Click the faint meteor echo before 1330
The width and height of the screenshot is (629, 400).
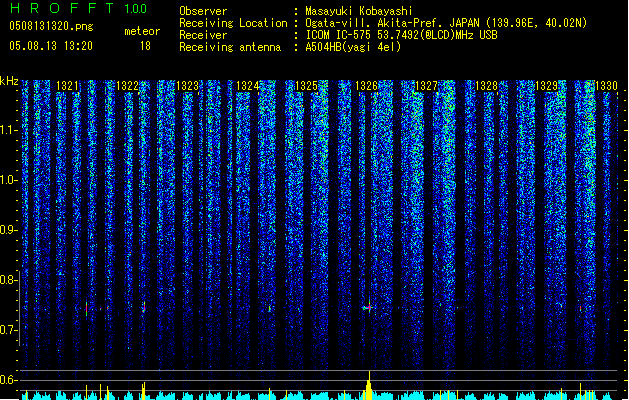click(x=580, y=308)
